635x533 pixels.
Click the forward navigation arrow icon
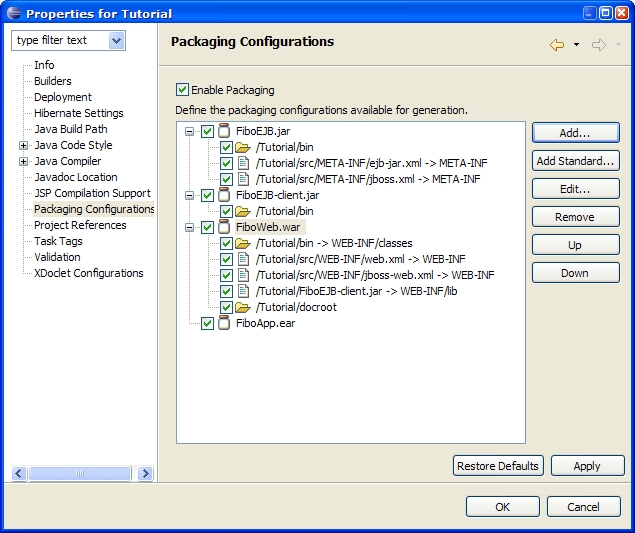[x=599, y=45]
